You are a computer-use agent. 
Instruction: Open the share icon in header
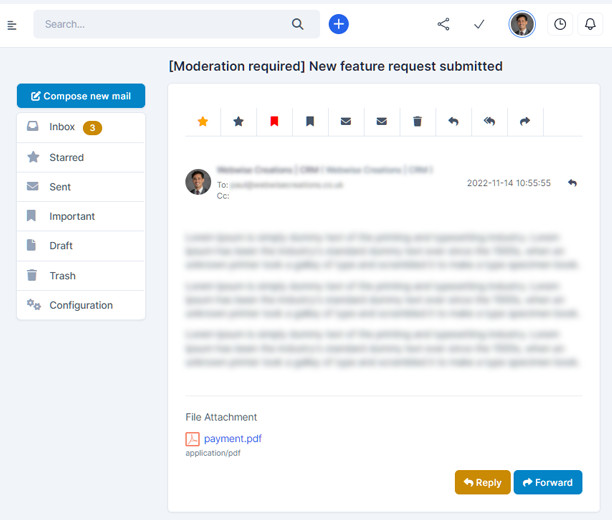click(443, 24)
